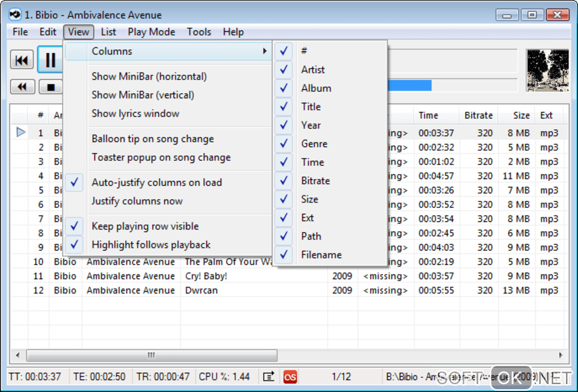Open the File menu

click(20, 32)
